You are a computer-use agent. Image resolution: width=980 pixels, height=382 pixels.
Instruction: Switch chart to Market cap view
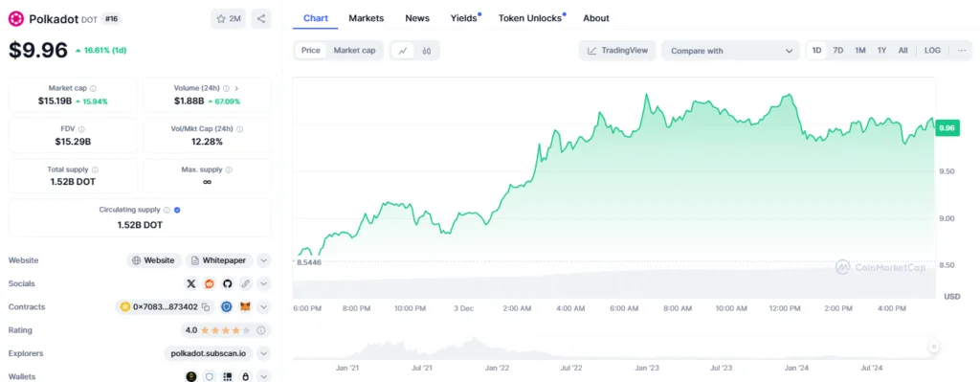pos(354,51)
